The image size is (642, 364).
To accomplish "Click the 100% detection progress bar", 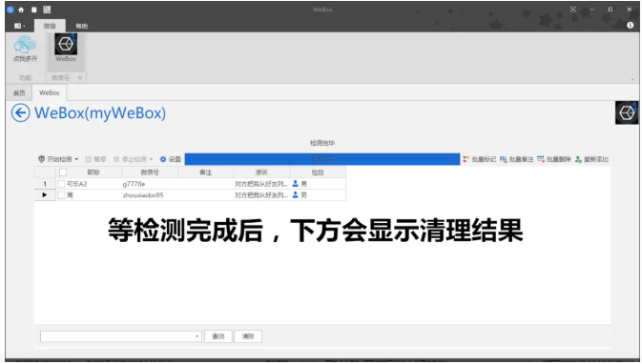I will point(322,159).
